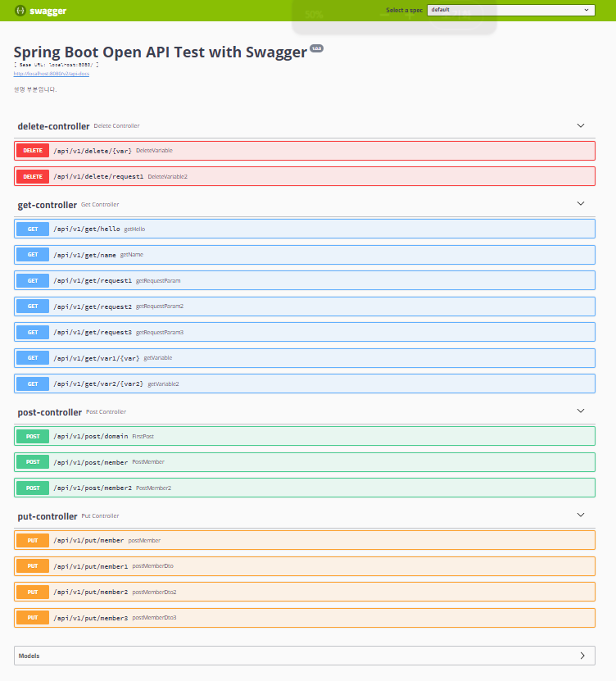Expand the /api/v1/put/member1 path text

91,566
